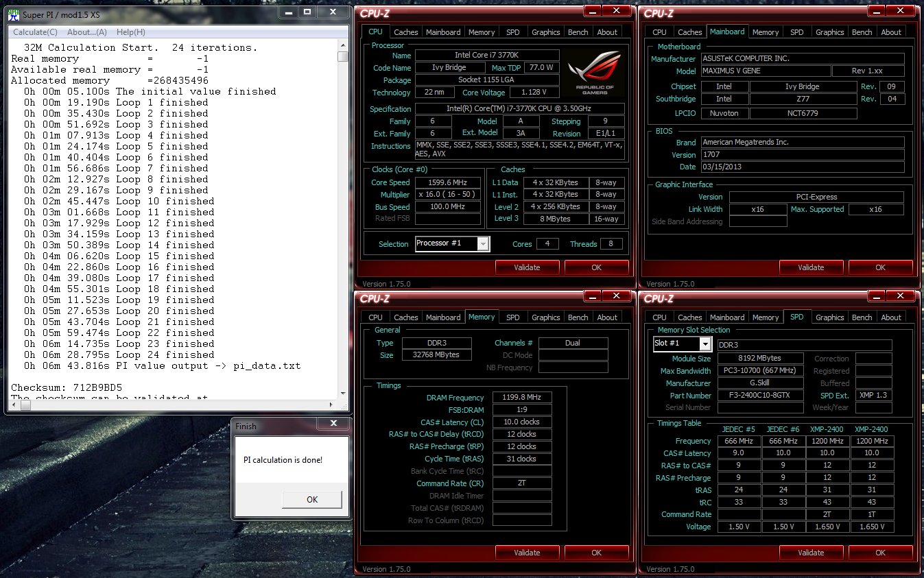Click the LPCIO chip value NCT6779

point(803,113)
